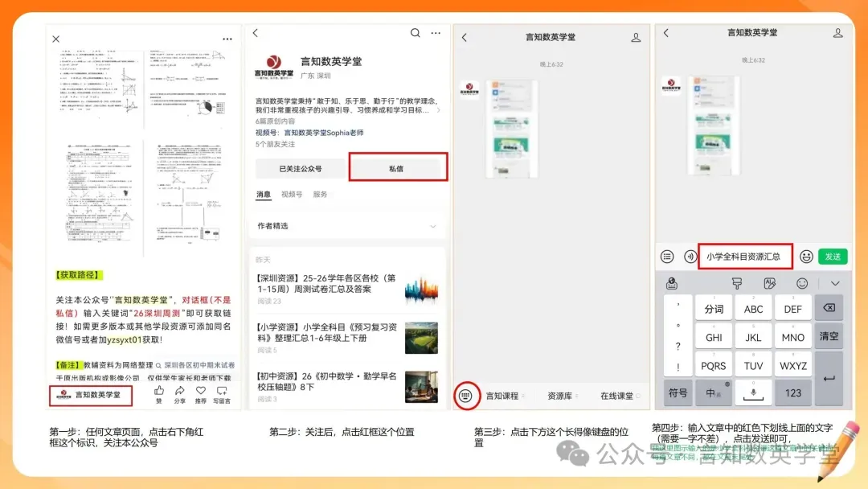
Task: Expand the 作者精选 dropdown
Action: pos(348,226)
